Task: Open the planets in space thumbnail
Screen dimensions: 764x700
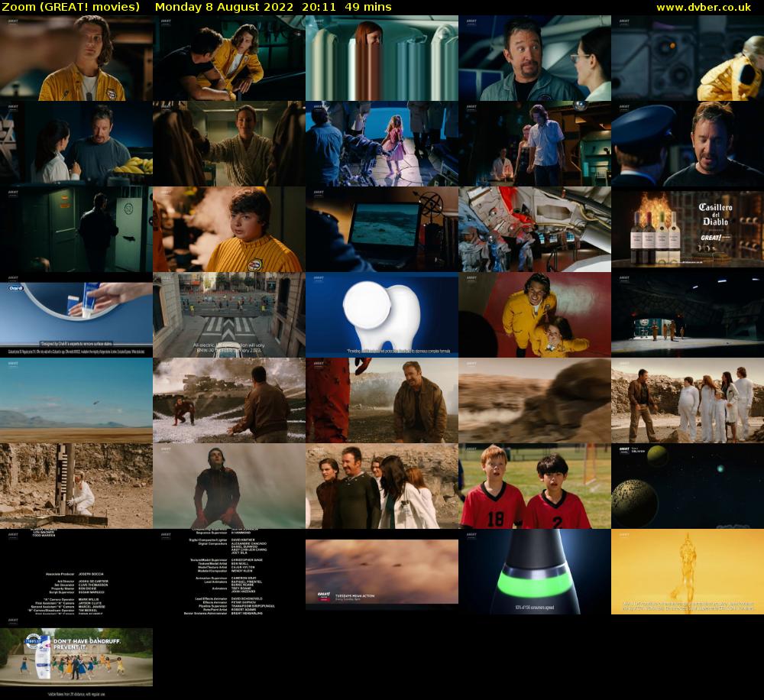Action: pyautogui.click(x=688, y=486)
